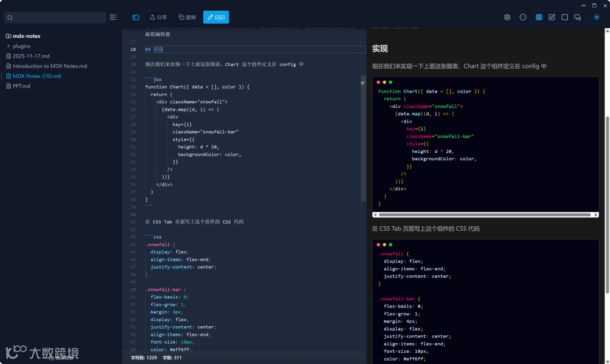Click red dot on jsx preview block

coord(378,82)
